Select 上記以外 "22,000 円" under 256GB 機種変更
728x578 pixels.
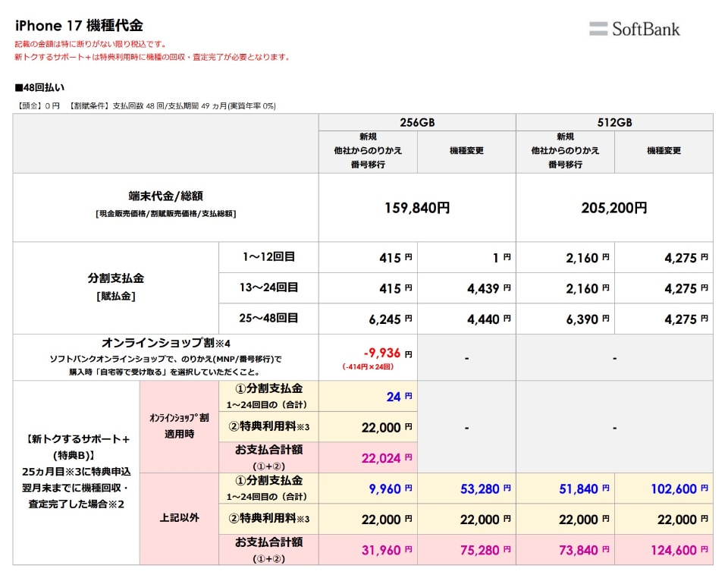coord(485,519)
